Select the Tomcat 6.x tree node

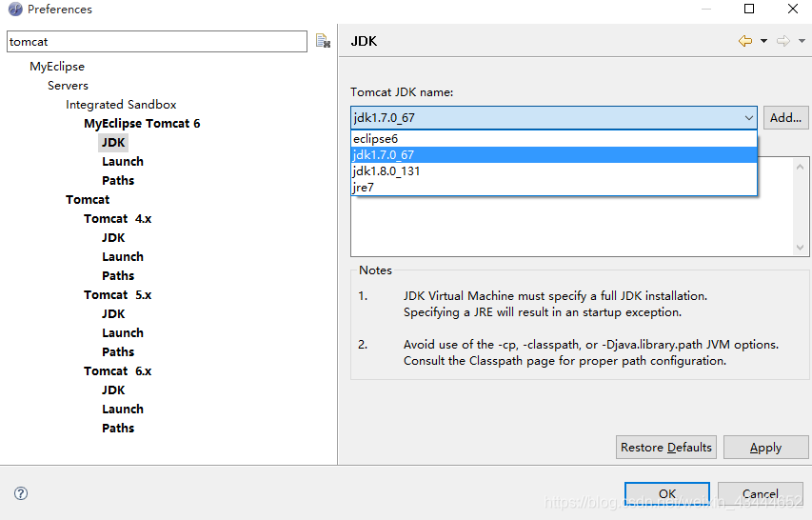click(117, 370)
